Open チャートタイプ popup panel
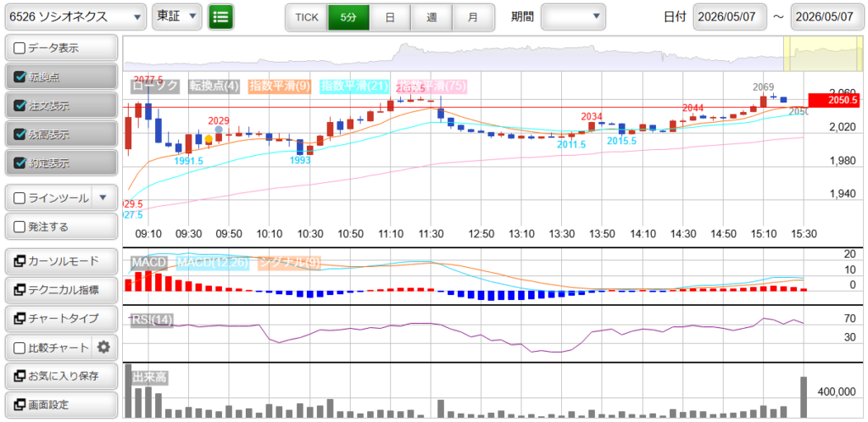 click(x=61, y=319)
